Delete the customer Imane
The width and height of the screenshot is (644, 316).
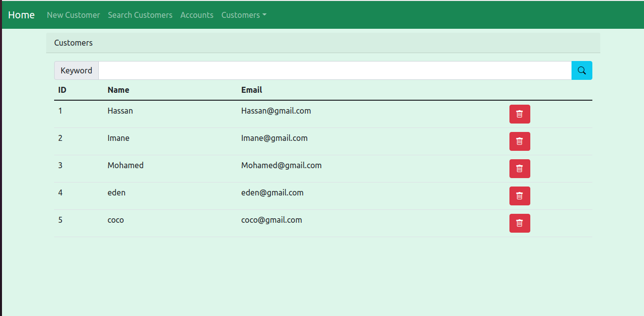tap(519, 141)
